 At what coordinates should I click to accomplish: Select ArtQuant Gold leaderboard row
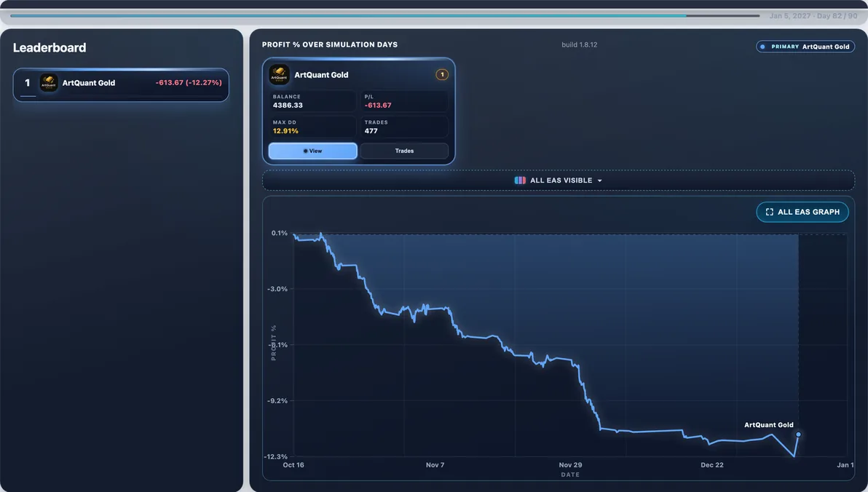121,84
